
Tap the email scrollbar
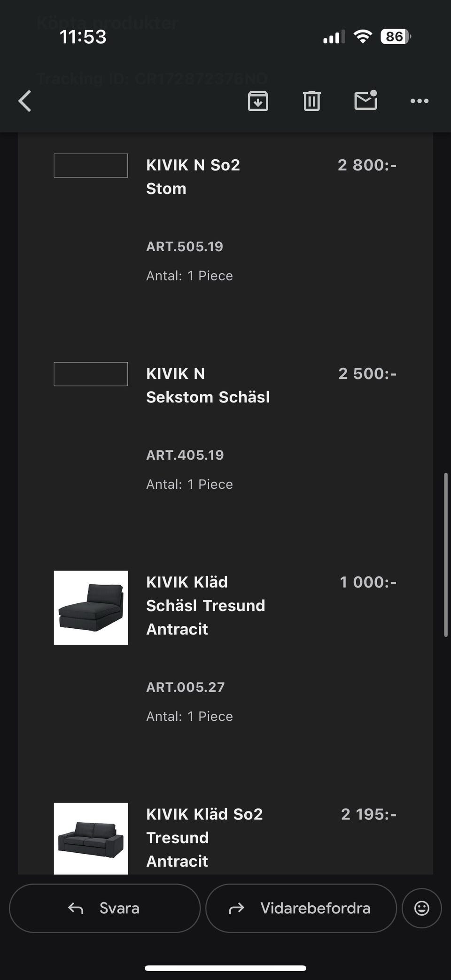pyautogui.click(x=445, y=554)
